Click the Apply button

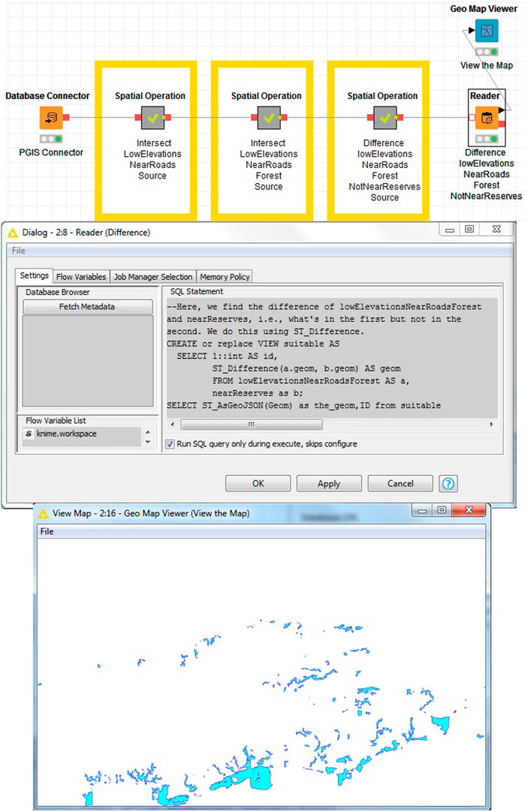click(x=329, y=484)
